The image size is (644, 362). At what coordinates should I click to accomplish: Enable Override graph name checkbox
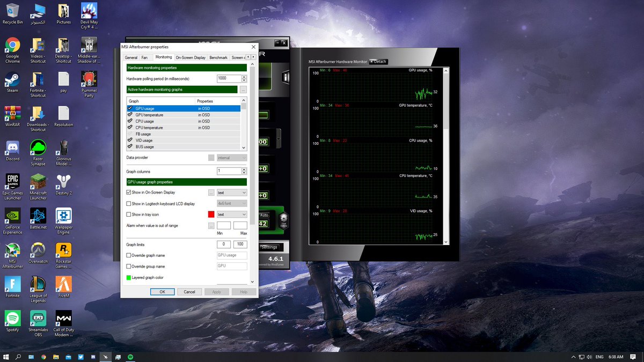[129, 255]
